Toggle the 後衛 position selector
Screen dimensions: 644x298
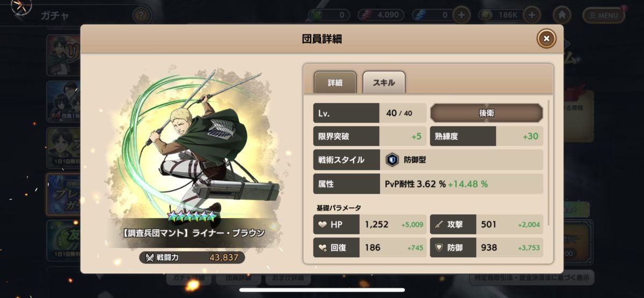(486, 113)
